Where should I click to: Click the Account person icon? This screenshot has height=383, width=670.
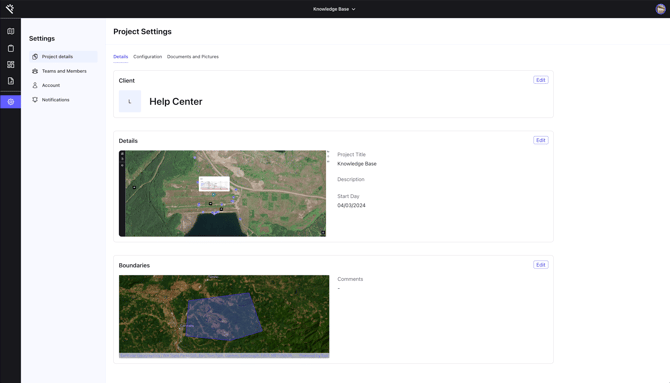[x=35, y=85]
